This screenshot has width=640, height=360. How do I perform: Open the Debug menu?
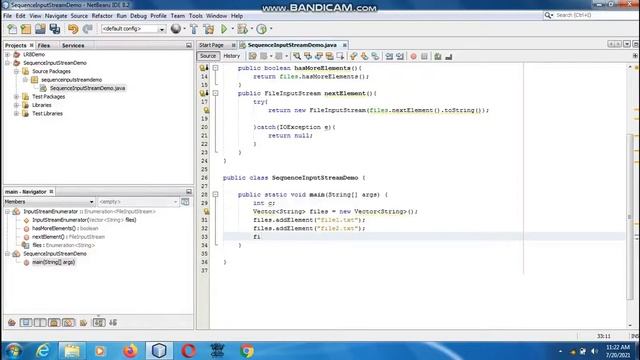pos(138,16)
